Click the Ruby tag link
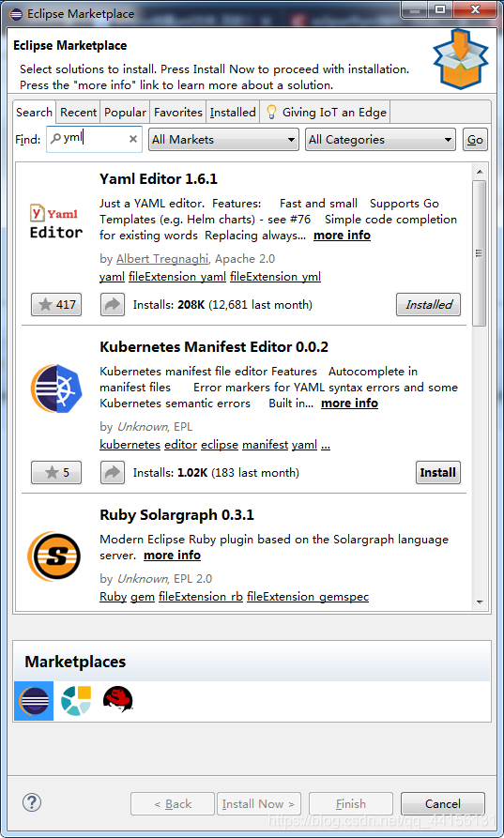This screenshot has width=504, height=838. coord(113,597)
